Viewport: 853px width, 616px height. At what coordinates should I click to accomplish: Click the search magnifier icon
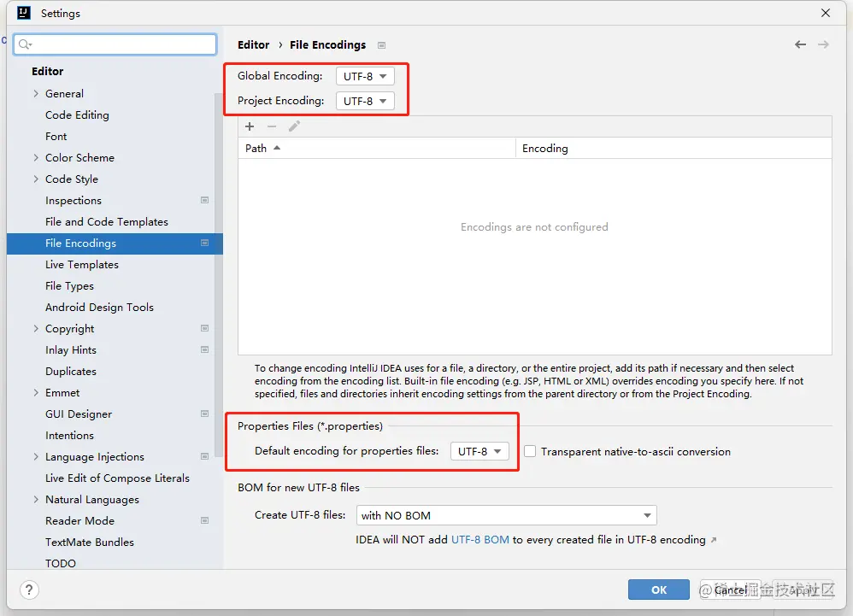[x=25, y=44]
